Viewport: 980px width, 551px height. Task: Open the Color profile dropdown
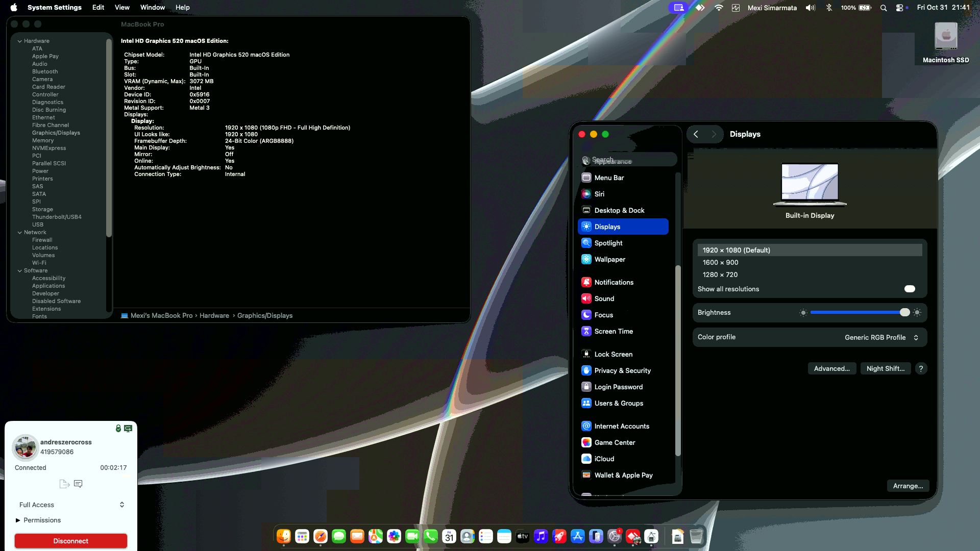coord(881,337)
